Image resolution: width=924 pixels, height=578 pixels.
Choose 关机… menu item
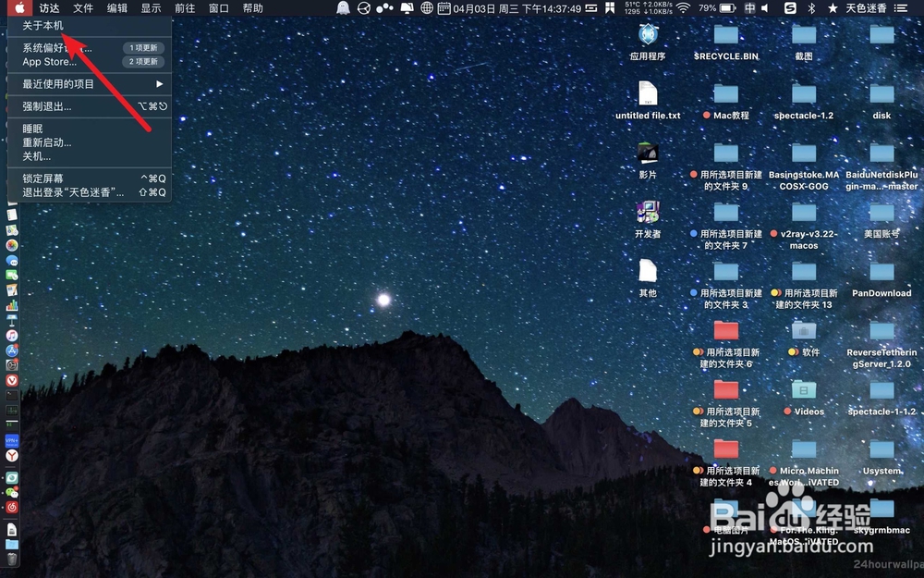pyautogui.click(x=90, y=156)
